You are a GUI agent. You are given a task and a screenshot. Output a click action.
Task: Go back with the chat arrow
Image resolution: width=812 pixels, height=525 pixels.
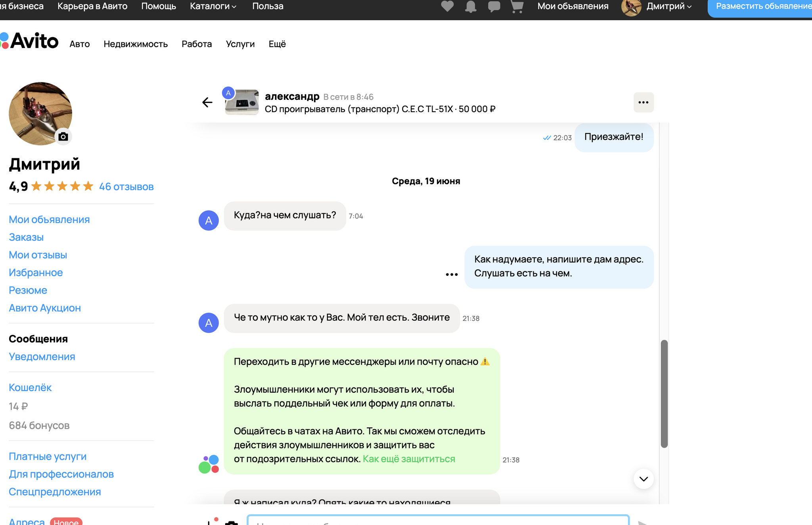[207, 102]
